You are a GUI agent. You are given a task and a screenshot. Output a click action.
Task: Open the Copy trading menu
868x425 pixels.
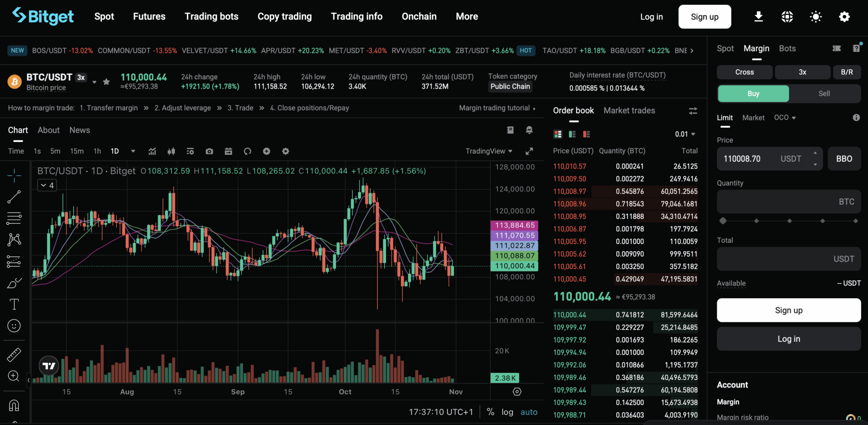coord(284,16)
